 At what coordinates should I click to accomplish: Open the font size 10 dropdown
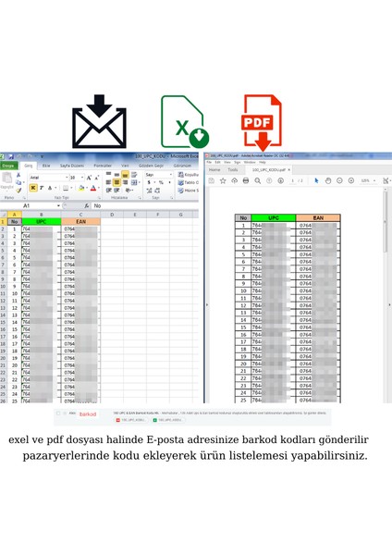[82, 178]
